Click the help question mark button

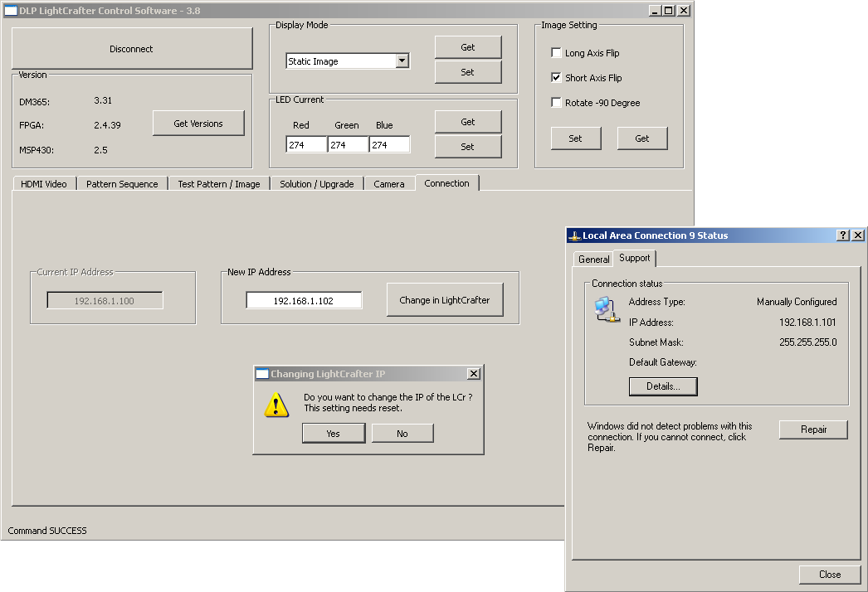pos(842,235)
